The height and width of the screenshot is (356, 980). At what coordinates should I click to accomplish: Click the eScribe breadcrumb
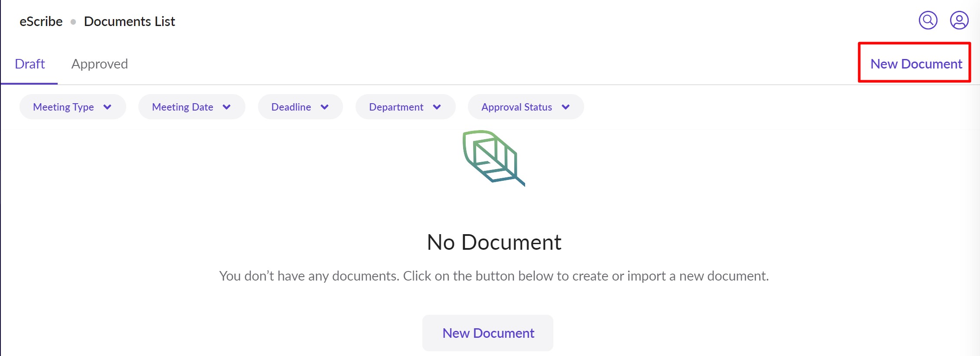[41, 22]
